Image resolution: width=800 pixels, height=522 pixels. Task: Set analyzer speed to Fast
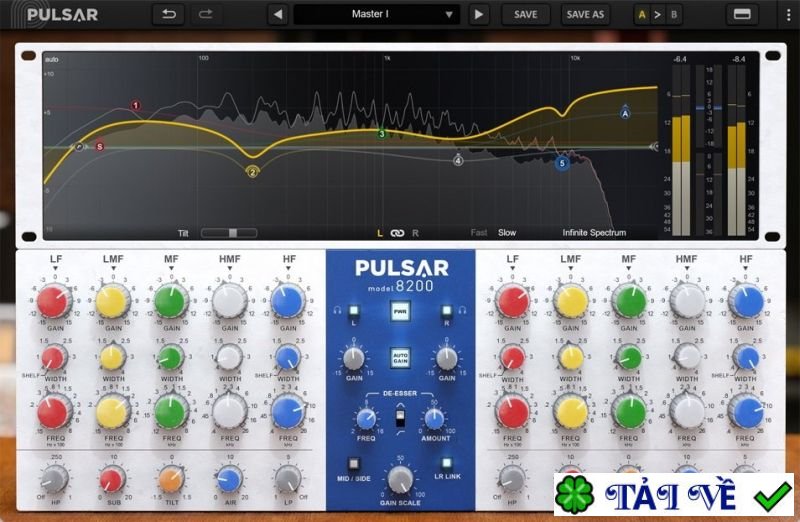point(479,233)
